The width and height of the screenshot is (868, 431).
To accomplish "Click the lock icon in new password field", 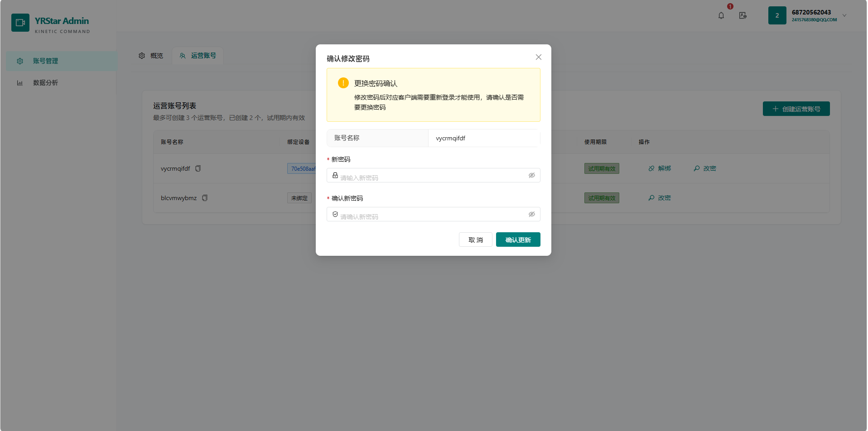I will click(x=335, y=175).
